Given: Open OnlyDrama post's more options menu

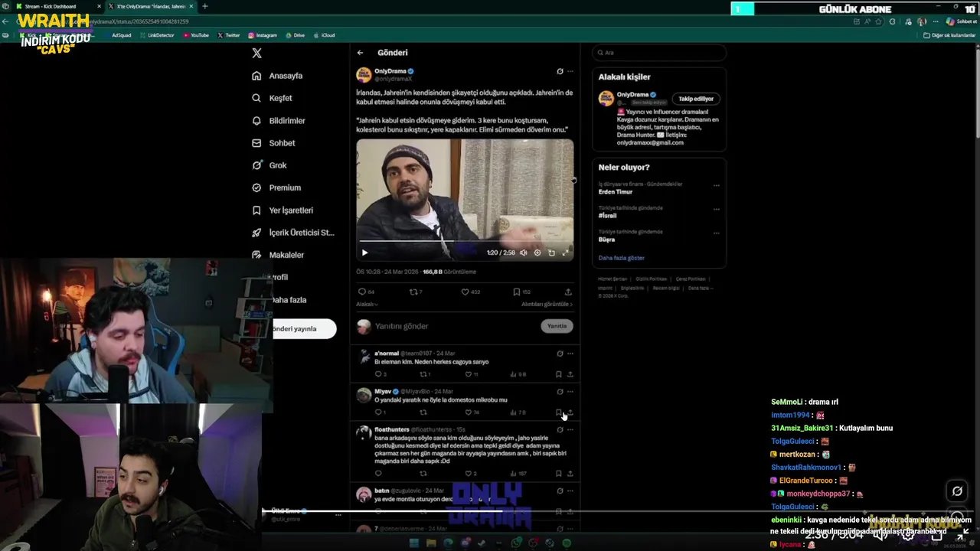Looking at the screenshot, I should 570,71.
